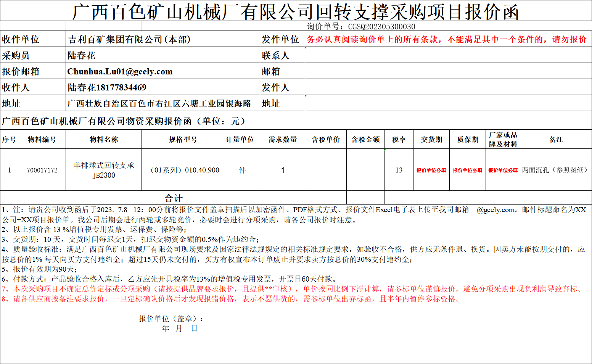592x364 pixels.
Task: Click the cell 吉利百矿集团有限公司(本部)
Action: [163, 39]
